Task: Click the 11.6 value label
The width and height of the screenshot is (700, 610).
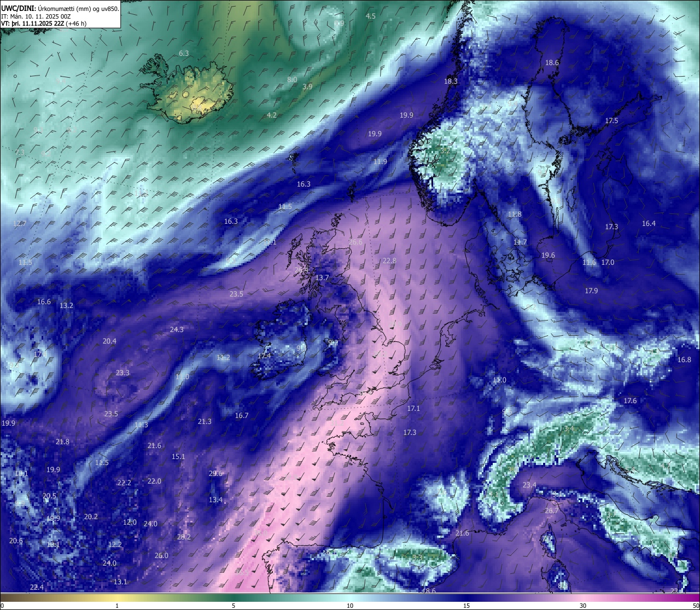Action: click(x=589, y=262)
